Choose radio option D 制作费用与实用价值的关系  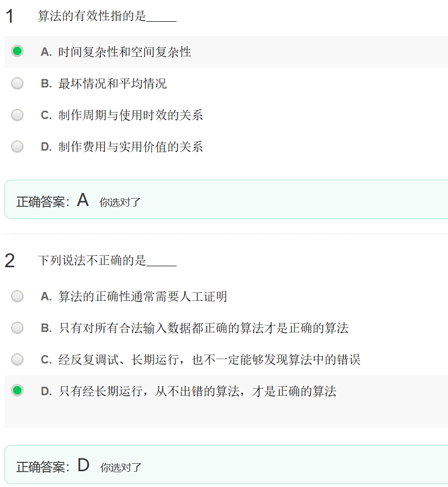click(17, 146)
